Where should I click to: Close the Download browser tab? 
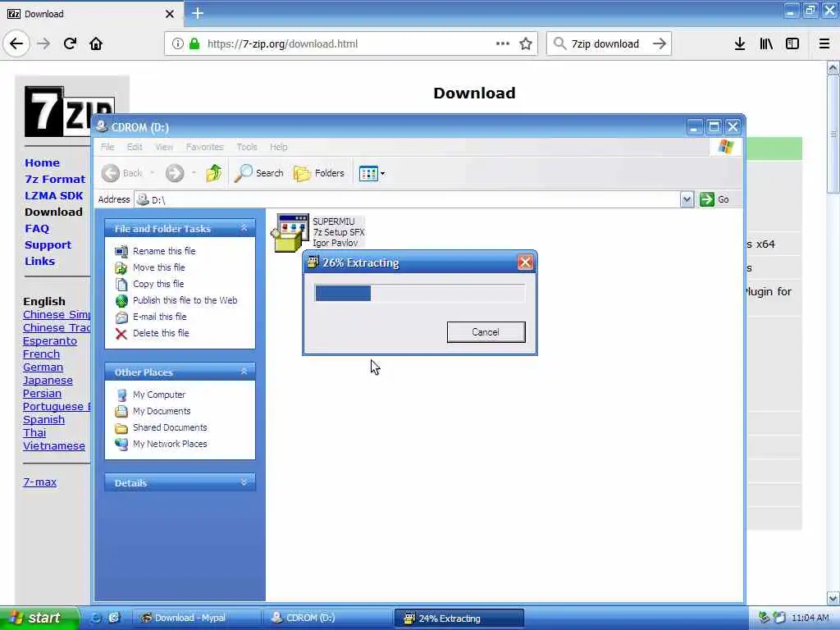170,14
